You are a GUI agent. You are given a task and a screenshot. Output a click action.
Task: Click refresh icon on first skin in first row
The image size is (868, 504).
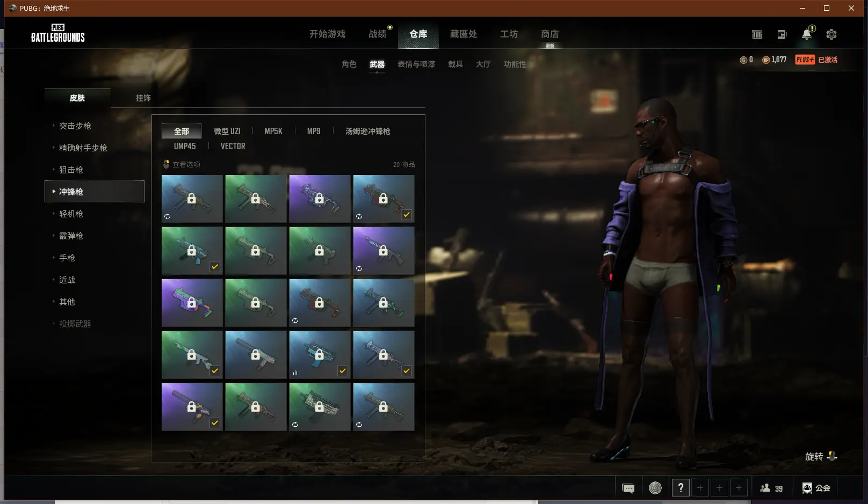click(x=167, y=216)
